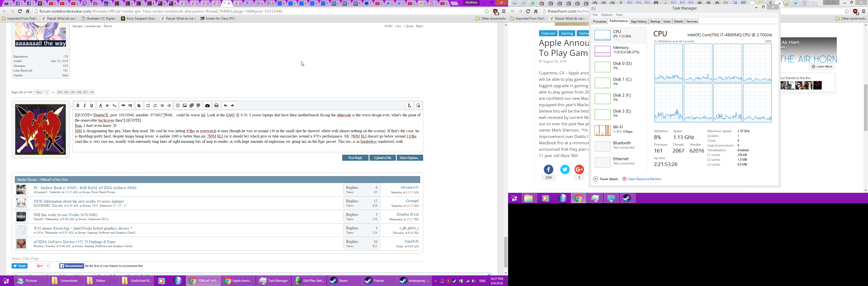Open thread 'nVIDIA GeForce Drivers v372.70 Findings & Fixes'

(x=74, y=242)
